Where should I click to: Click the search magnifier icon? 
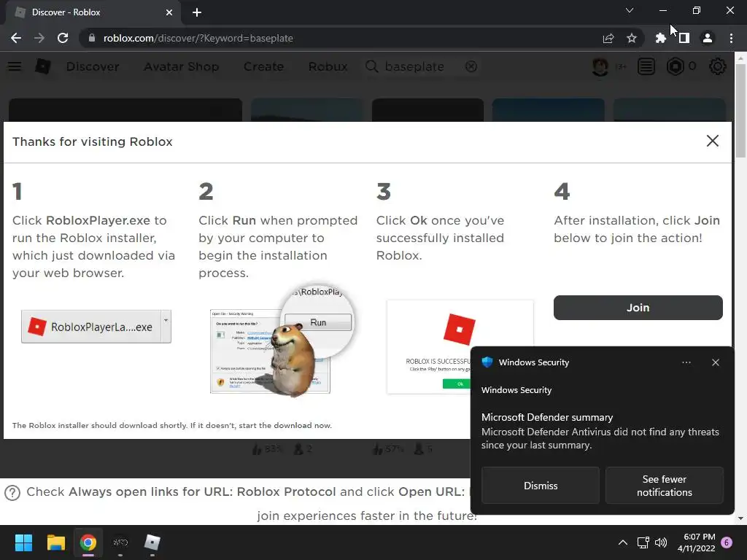(x=371, y=66)
